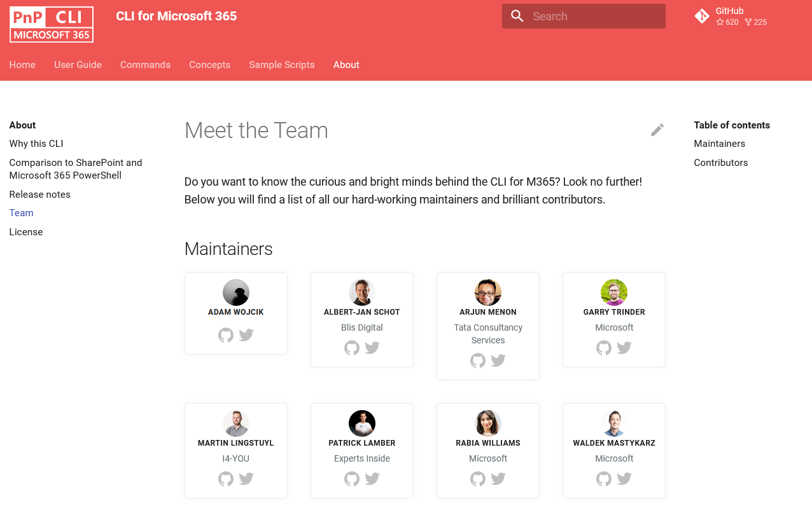Open Garry Trinder's Twitter icon

624,348
